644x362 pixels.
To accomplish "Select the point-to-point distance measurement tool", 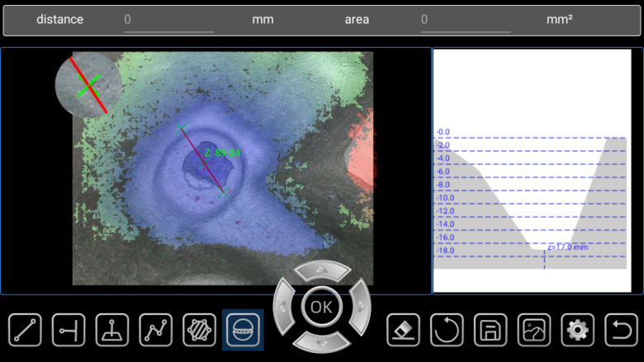I will click(25, 330).
